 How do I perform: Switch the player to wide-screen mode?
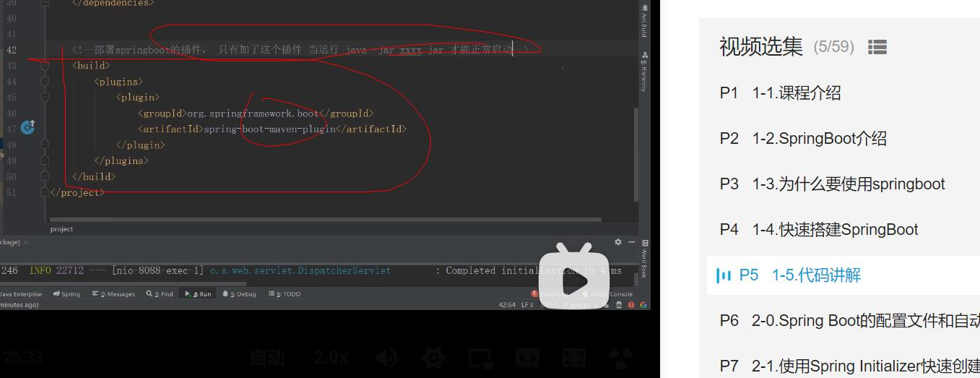[x=527, y=357]
